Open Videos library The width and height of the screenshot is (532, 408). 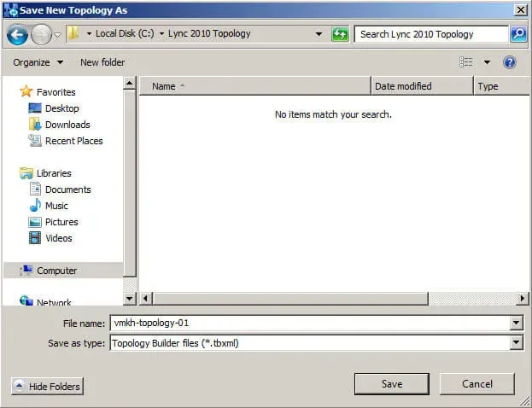coord(59,238)
